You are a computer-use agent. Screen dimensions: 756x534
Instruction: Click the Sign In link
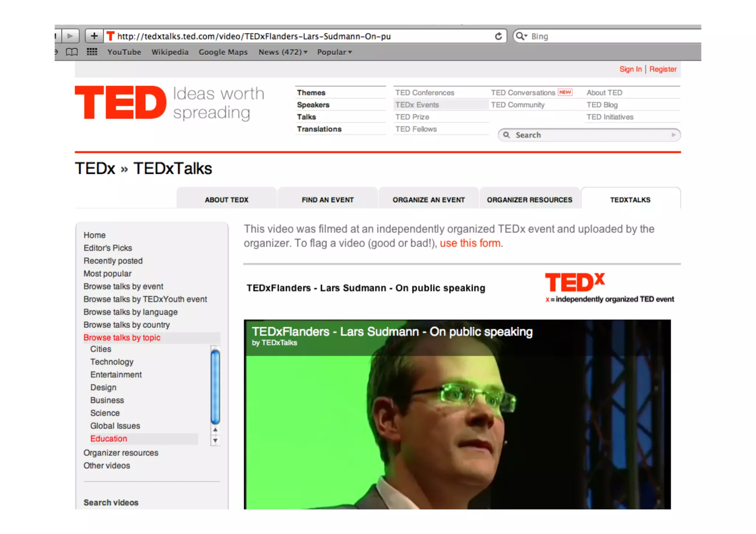point(630,69)
